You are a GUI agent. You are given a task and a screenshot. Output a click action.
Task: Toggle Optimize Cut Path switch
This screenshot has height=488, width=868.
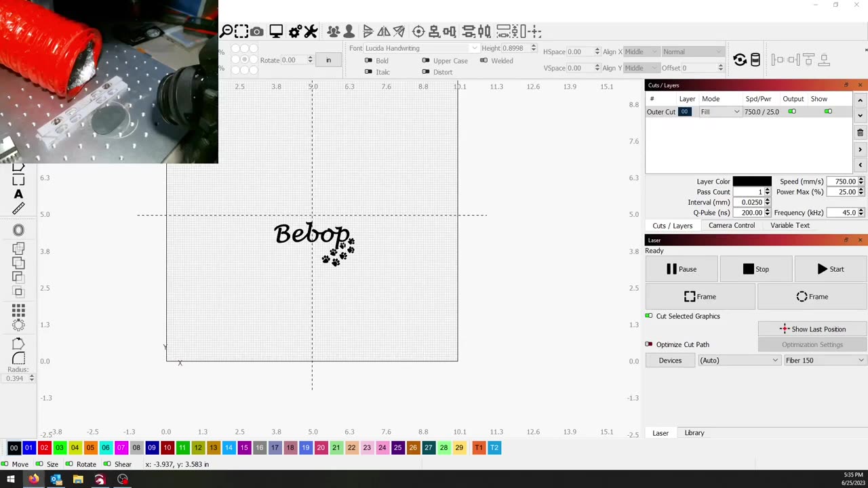(x=649, y=344)
